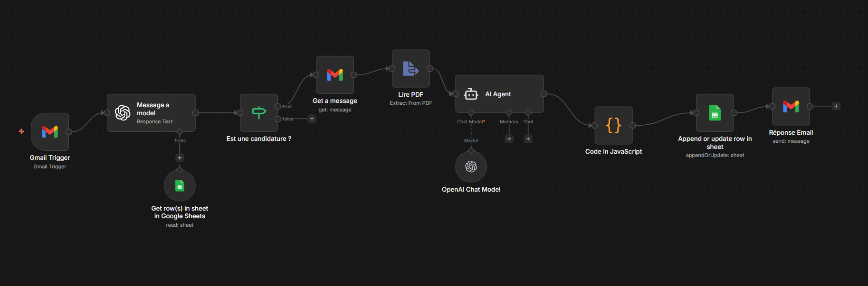This screenshot has height=286, width=868.
Task: Click the Message a model title
Action: (153, 109)
